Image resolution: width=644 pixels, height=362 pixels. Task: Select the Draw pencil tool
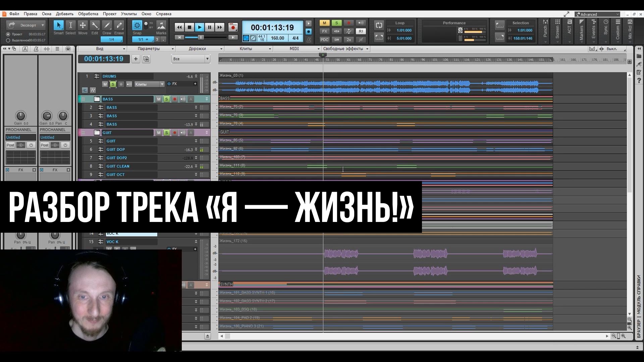pos(107,26)
